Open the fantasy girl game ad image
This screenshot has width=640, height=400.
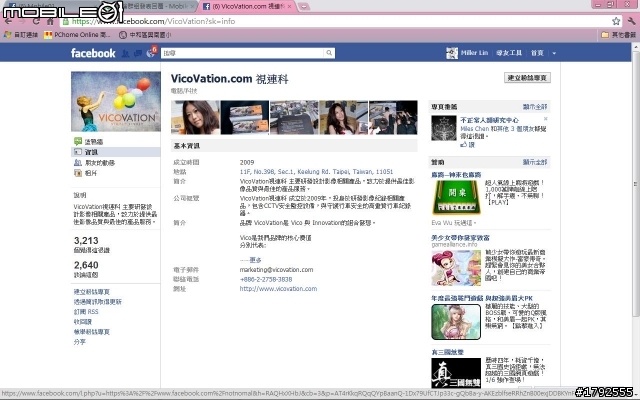(456, 322)
